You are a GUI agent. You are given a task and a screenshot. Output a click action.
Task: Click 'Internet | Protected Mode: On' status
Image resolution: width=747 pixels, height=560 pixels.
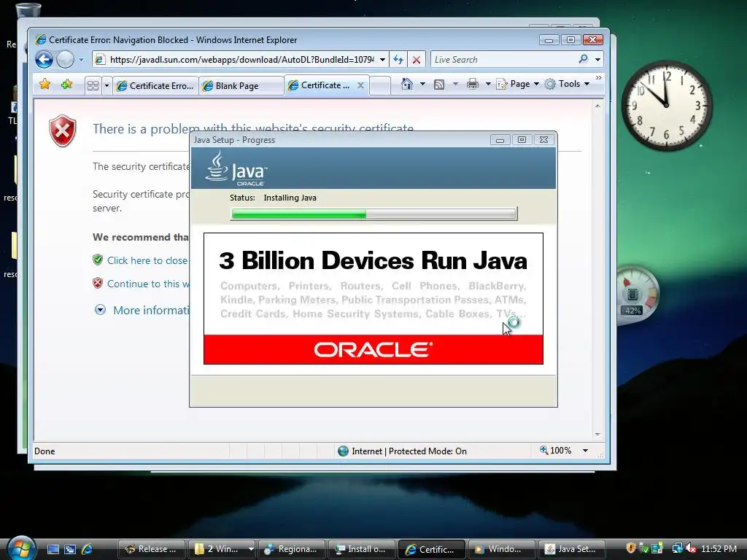click(402, 451)
